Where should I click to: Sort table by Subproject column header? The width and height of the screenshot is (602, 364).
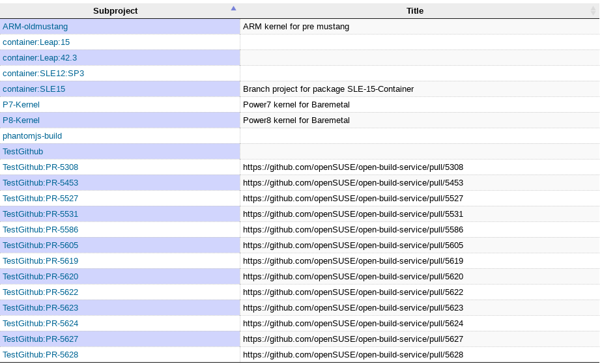pyautogui.click(x=115, y=11)
